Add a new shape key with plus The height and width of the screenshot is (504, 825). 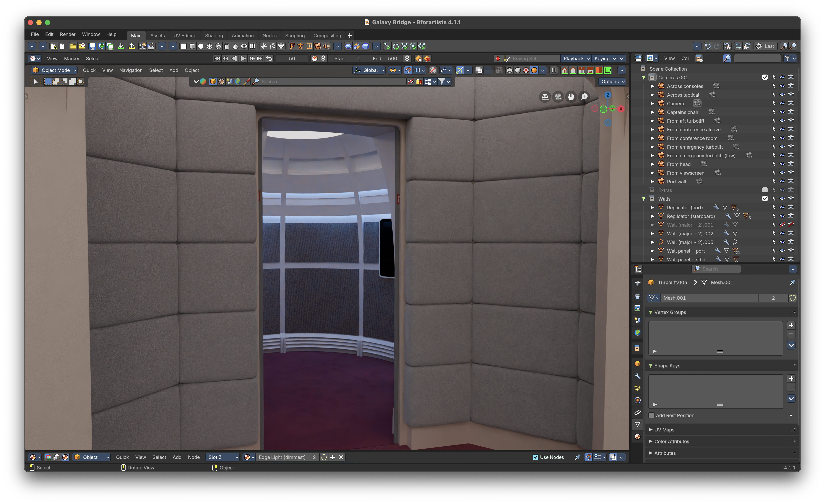click(791, 378)
